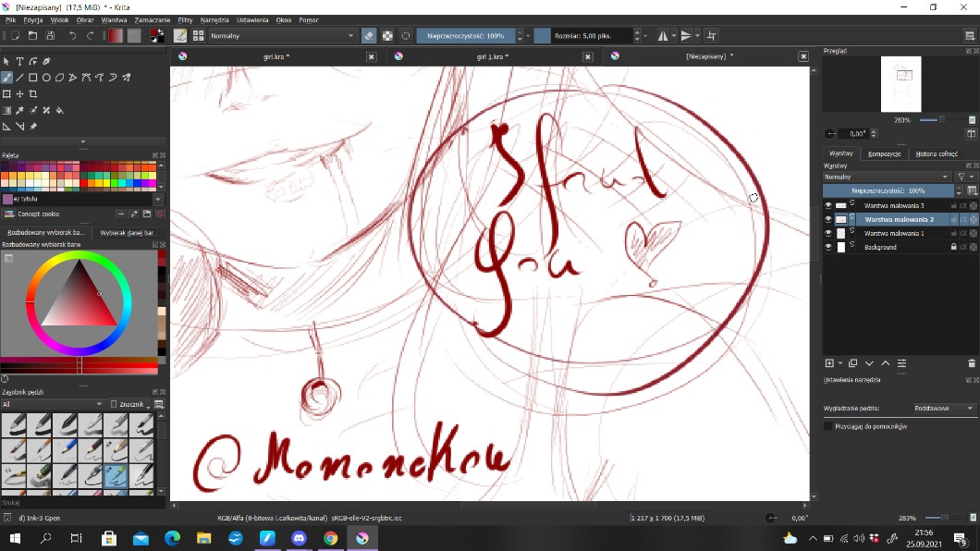
Task: Toggle Eraser mode in the toolbar
Action: pos(369,35)
